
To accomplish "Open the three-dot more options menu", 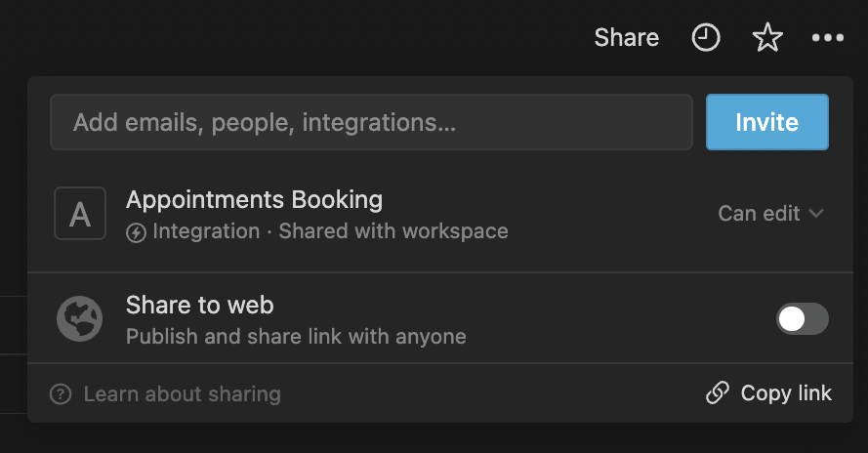I will point(828,38).
